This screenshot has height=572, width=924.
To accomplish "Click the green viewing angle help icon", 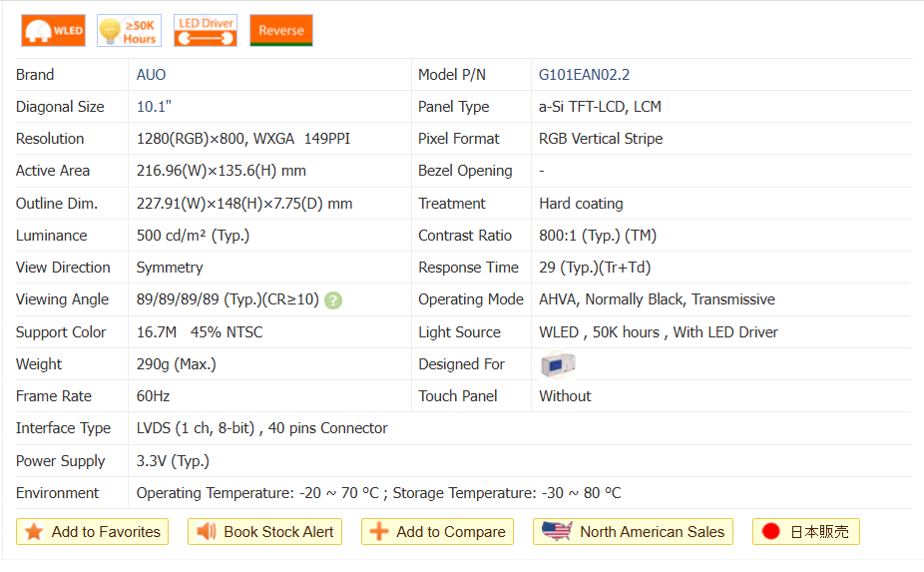I will click(333, 299).
